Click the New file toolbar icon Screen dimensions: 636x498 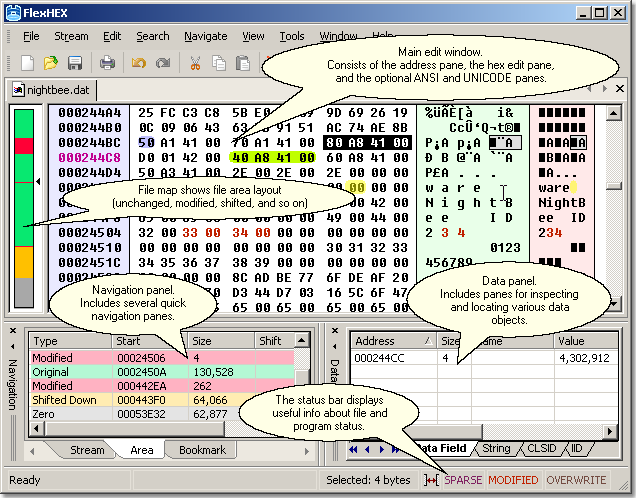point(27,63)
